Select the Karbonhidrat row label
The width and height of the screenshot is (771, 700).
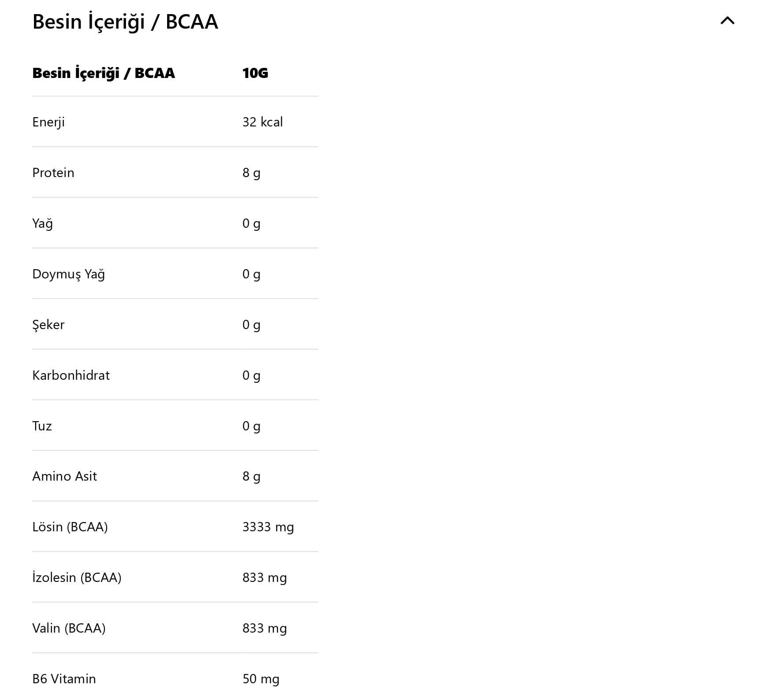coord(71,375)
